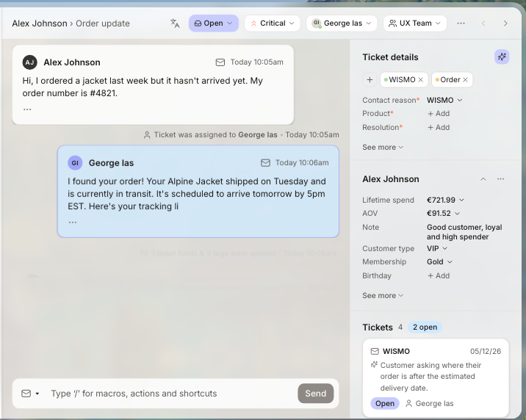Click the George Ias assignee on WISMO card
The height and width of the screenshot is (420, 526).
click(429, 403)
